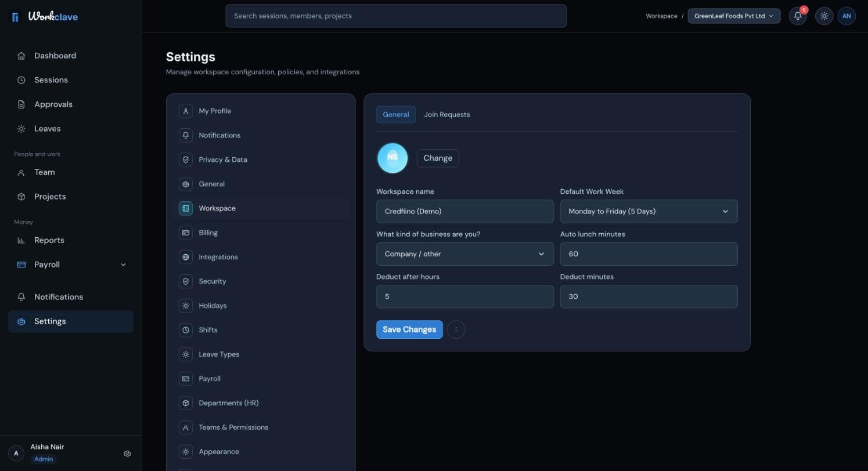
Task: Open Leave Types settings section
Action: [261, 354]
